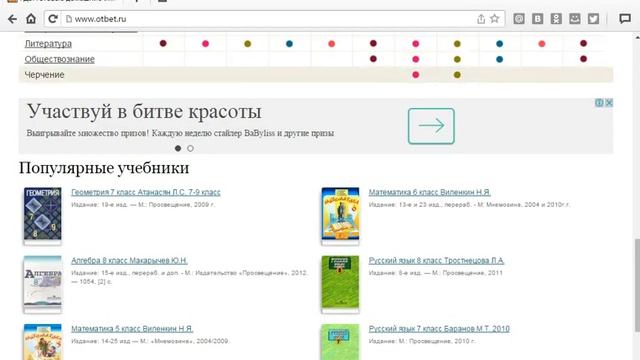Select the first ad carousel dot
This screenshot has width=640, height=360.
178,148
